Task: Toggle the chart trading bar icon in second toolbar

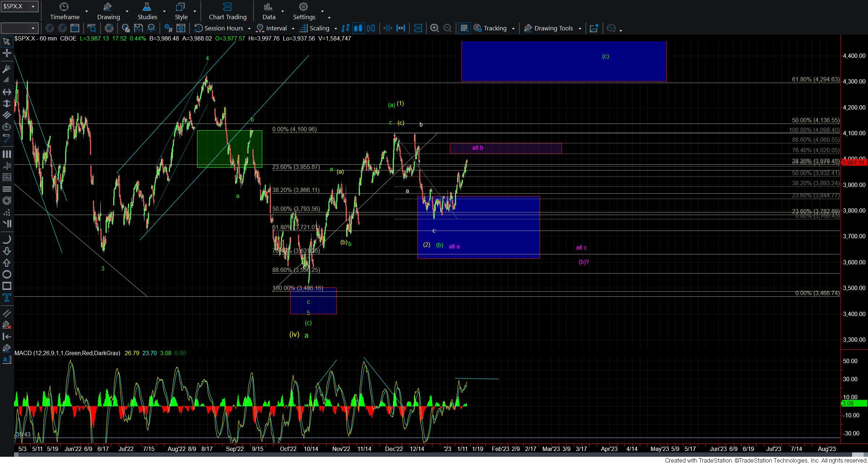Action: click(x=418, y=28)
